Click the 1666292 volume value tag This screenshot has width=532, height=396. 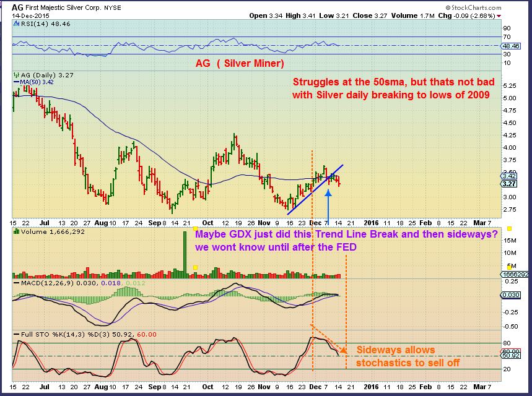515,274
